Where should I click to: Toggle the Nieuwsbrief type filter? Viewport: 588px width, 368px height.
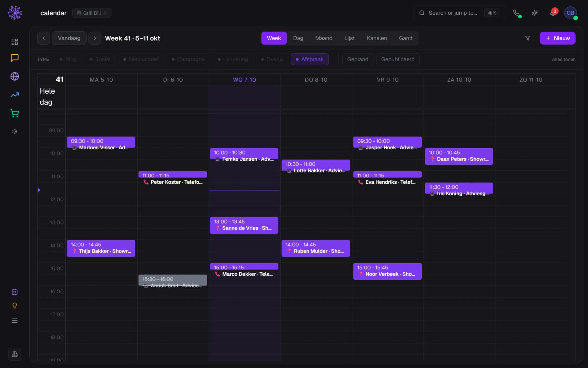(x=141, y=59)
